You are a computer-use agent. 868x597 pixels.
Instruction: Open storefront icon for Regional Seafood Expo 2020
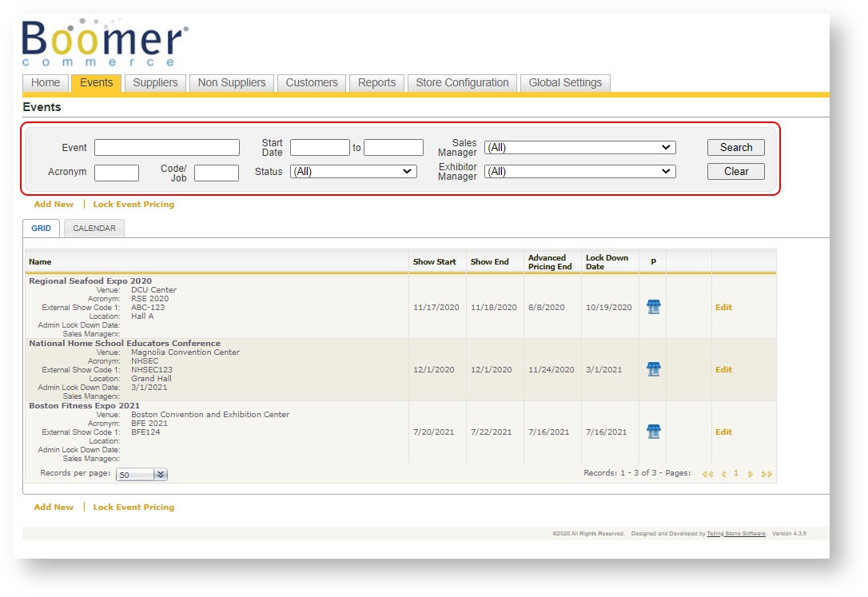[653, 307]
